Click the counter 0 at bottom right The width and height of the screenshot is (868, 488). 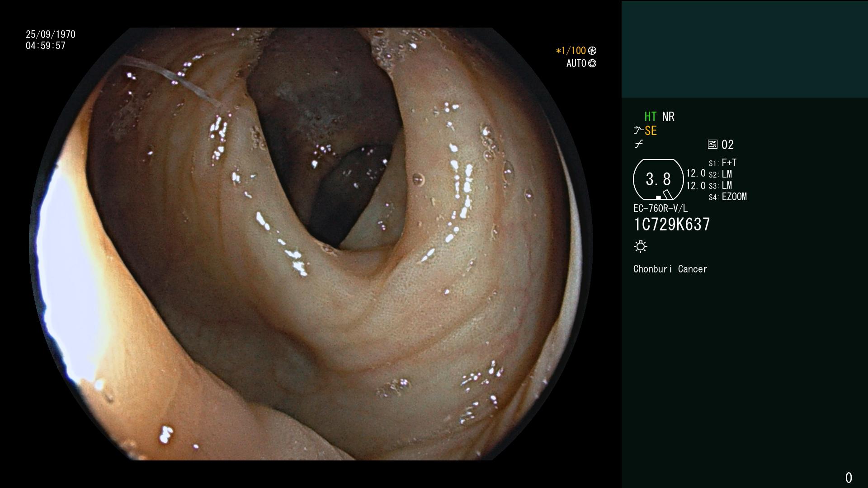coord(849,478)
